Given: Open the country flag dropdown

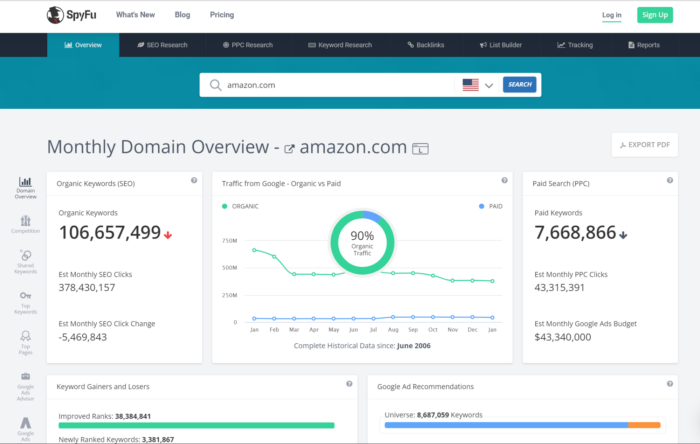Looking at the screenshot, I should 477,85.
